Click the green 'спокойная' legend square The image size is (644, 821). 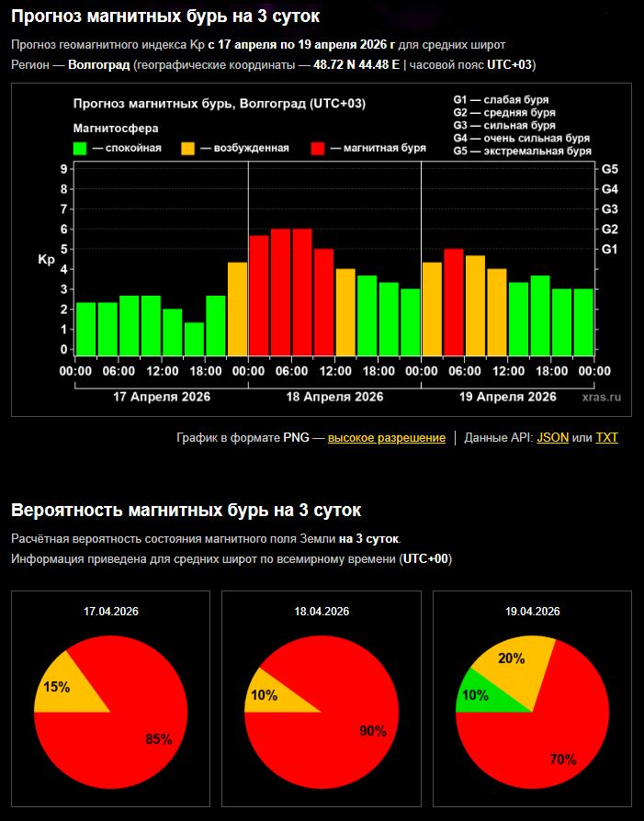[x=80, y=148]
